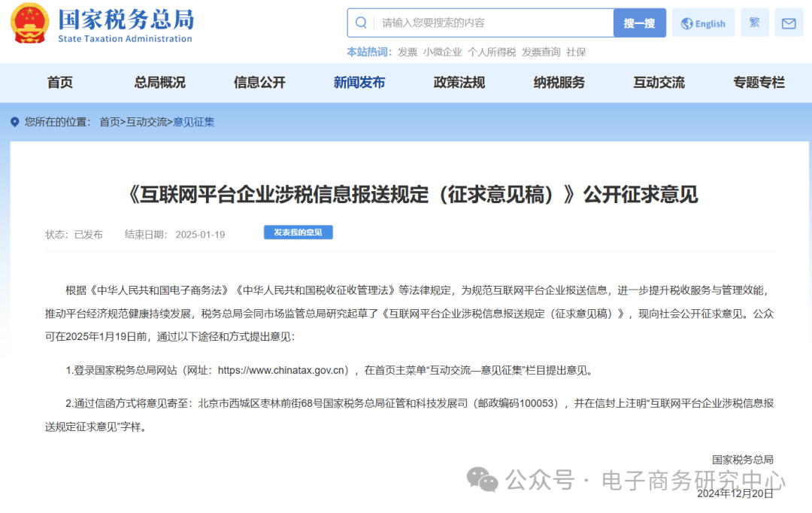The height and width of the screenshot is (513, 812).
Task: Open the mailbox envelope icon
Action: [788, 23]
